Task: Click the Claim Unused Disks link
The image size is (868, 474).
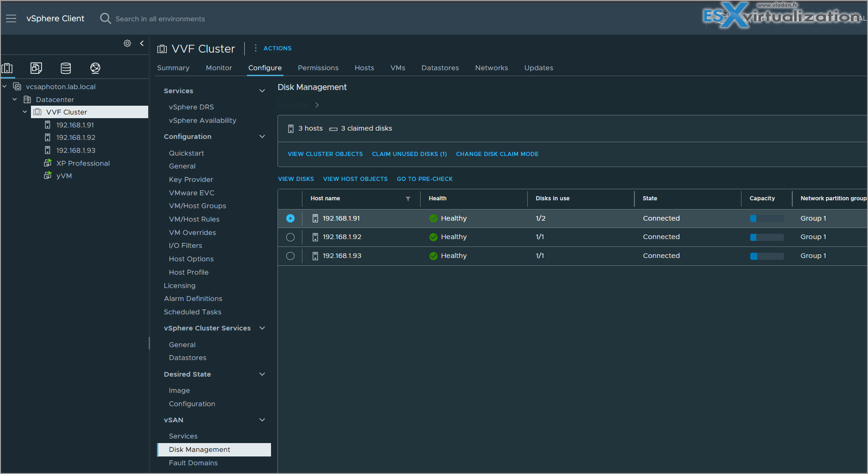Action: (410, 154)
